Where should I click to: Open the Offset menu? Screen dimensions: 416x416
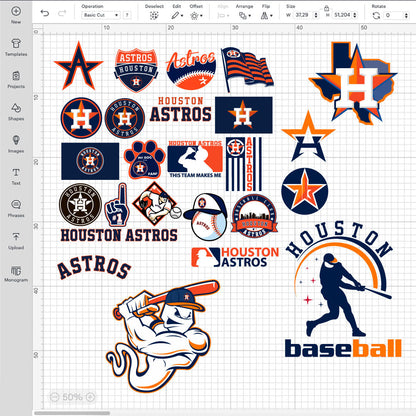tap(196, 15)
